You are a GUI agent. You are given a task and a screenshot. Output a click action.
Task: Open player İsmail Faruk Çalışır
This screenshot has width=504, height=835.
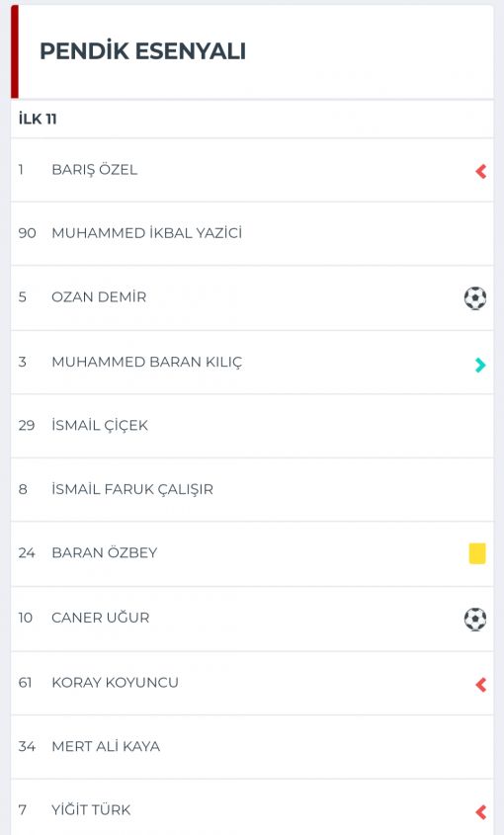click(x=252, y=490)
